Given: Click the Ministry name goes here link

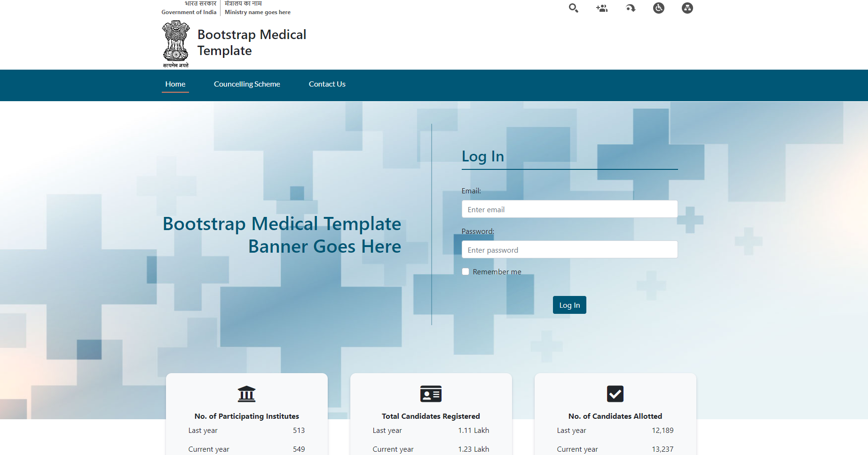Looking at the screenshot, I should coord(257,12).
